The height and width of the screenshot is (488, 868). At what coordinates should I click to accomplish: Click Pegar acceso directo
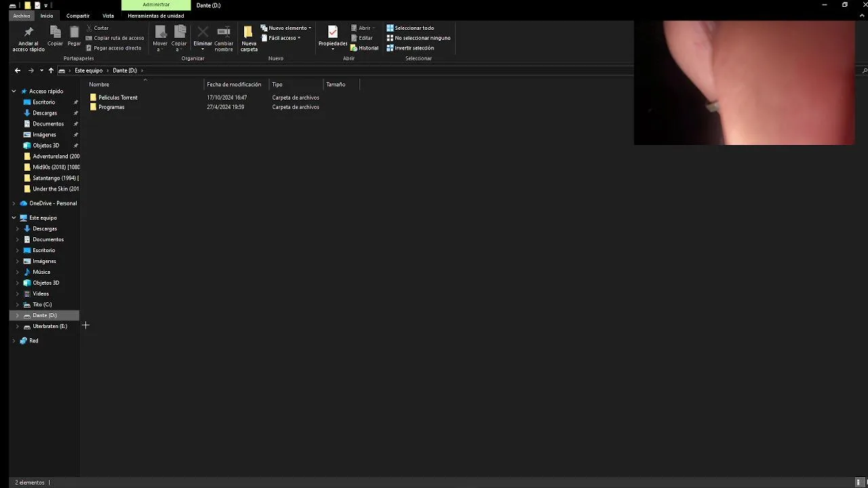(x=113, y=48)
